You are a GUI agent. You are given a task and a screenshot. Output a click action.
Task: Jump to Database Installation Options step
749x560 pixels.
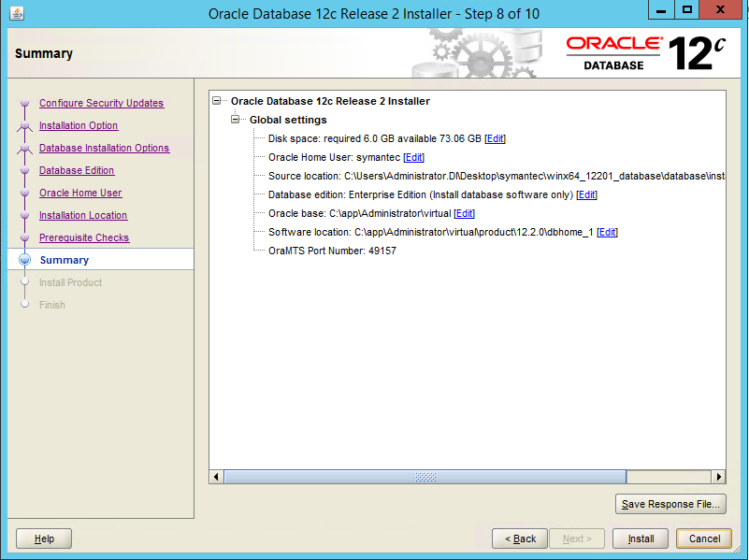click(104, 148)
